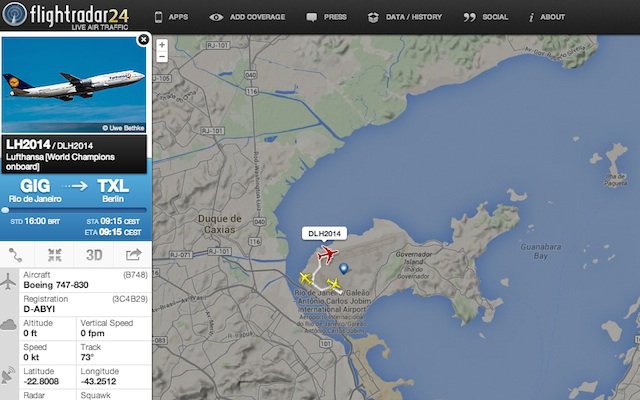
Task: Click the flightradar24 logo
Action: tap(65, 16)
